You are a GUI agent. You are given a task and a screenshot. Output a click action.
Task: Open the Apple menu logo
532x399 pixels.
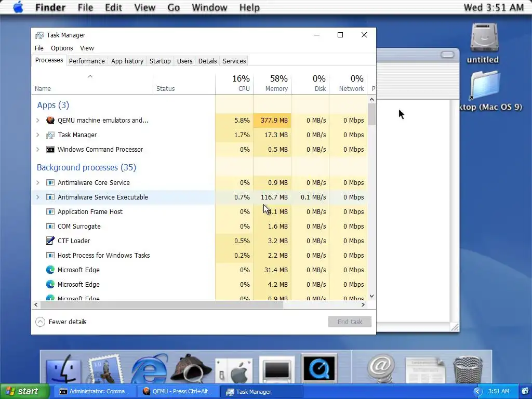(18, 7)
